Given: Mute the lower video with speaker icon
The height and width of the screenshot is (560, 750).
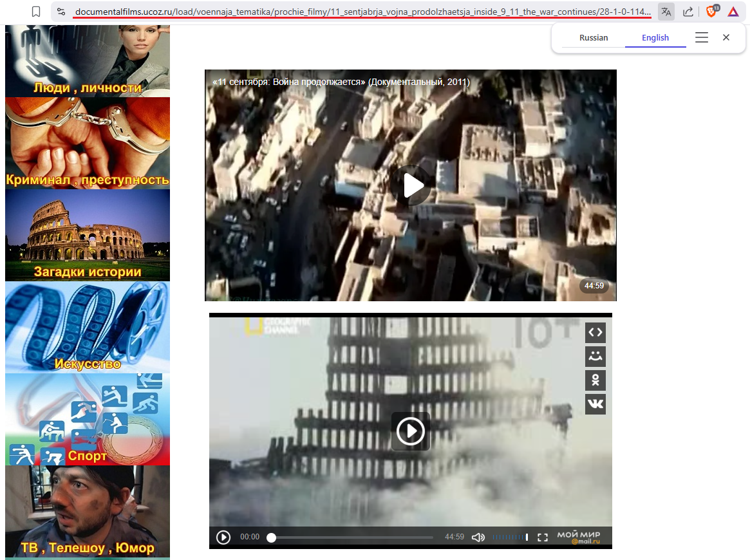Looking at the screenshot, I should point(478,537).
